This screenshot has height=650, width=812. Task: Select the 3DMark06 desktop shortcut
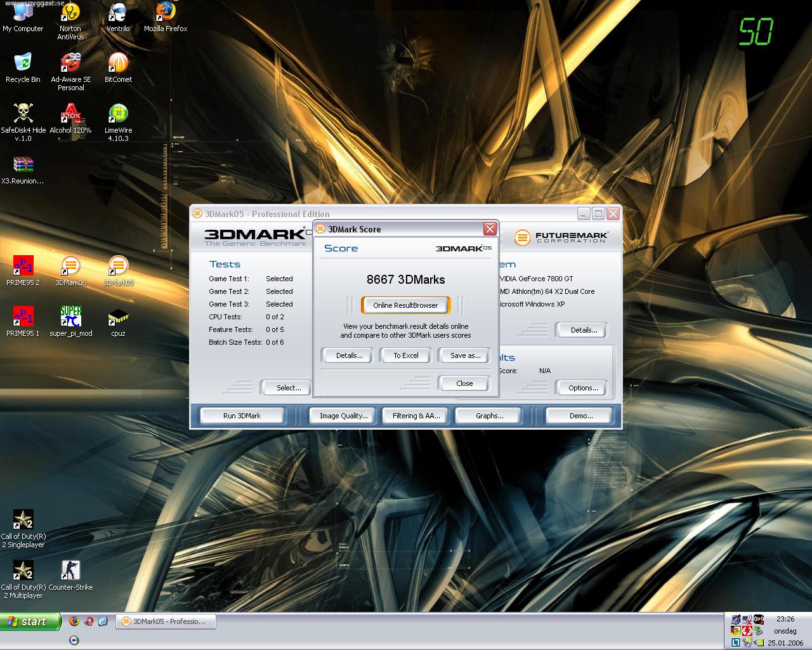(70, 271)
